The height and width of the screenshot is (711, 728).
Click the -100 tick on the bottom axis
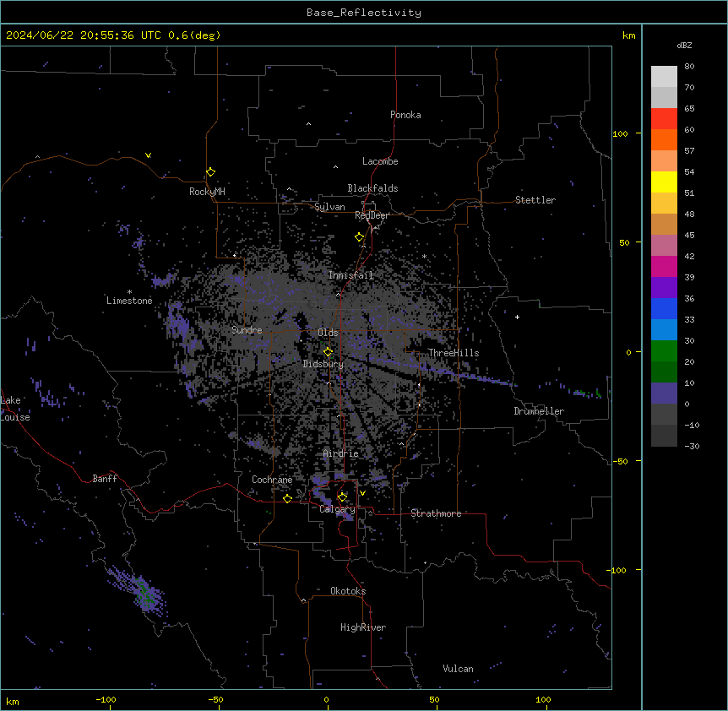(106, 699)
